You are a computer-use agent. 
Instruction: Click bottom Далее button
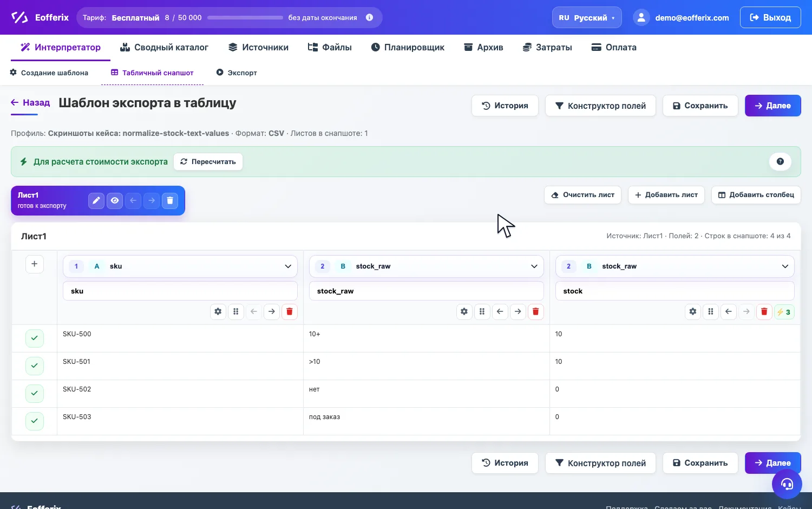pos(773,463)
